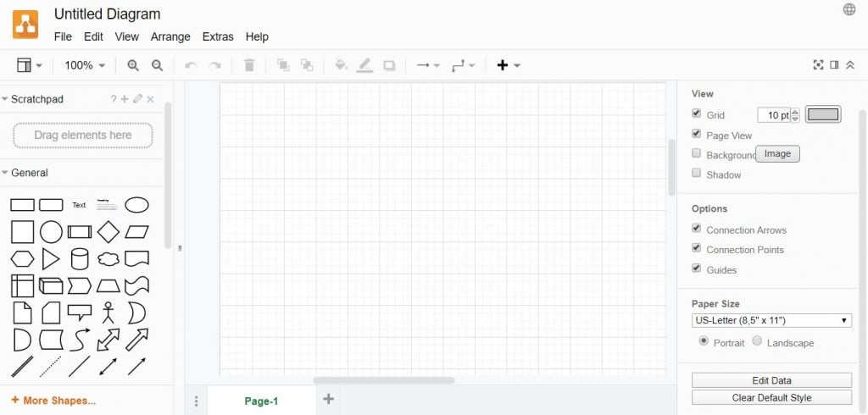Image resolution: width=868 pixels, height=415 pixels.
Task: Toggle the Page View checkbox
Action: [x=697, y=134]
